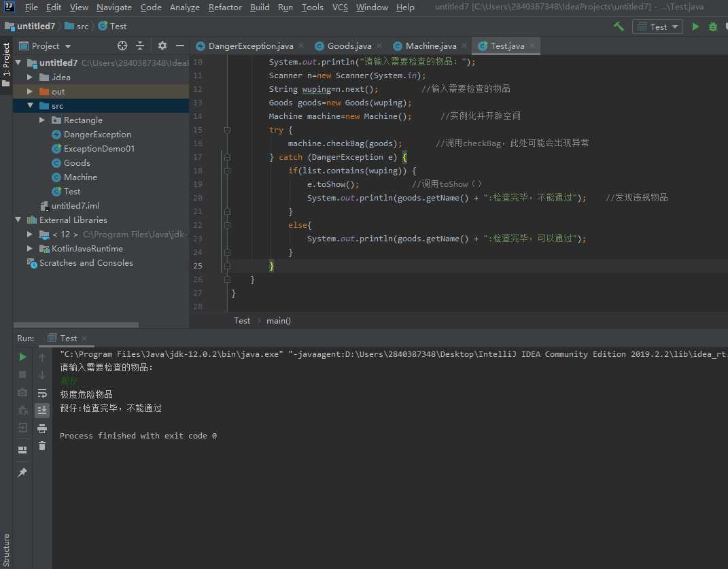Click line number 25 in gutter
The height and width of the screenshot is (569, 728).
pos(198,266)
